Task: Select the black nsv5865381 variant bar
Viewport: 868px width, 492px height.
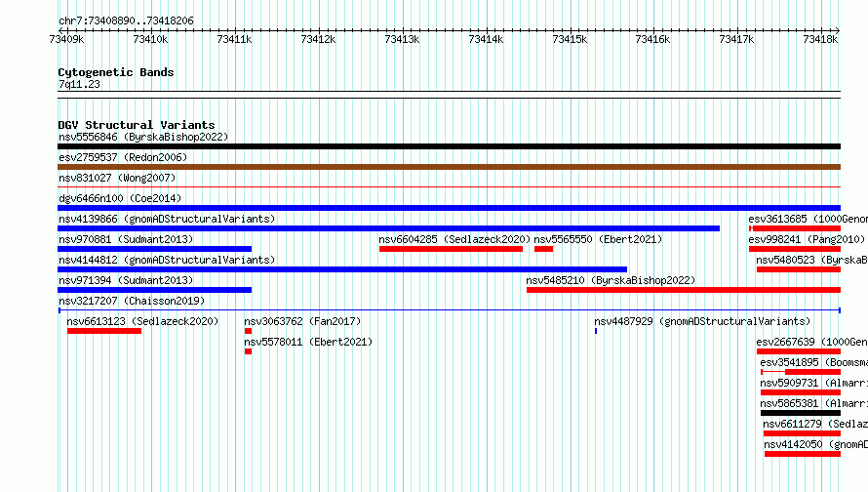Action: point(801,413)
